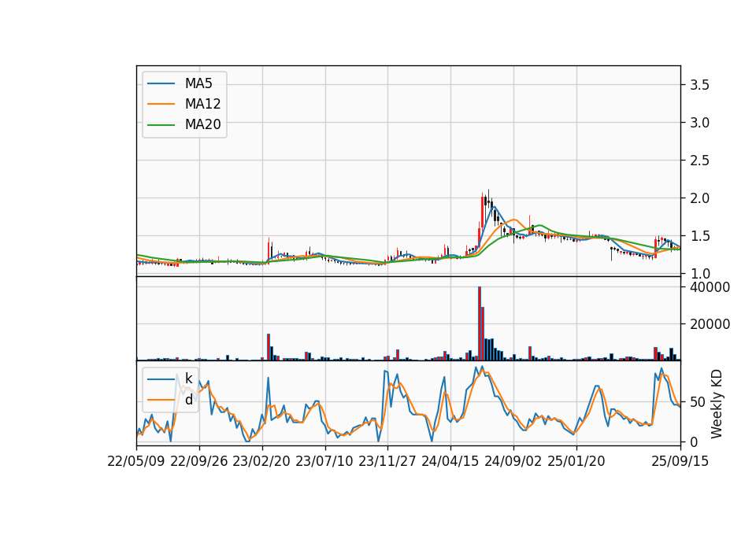Click the 40000 volume axis label
This screenshot has width=756, height=543.
[710, 287]
